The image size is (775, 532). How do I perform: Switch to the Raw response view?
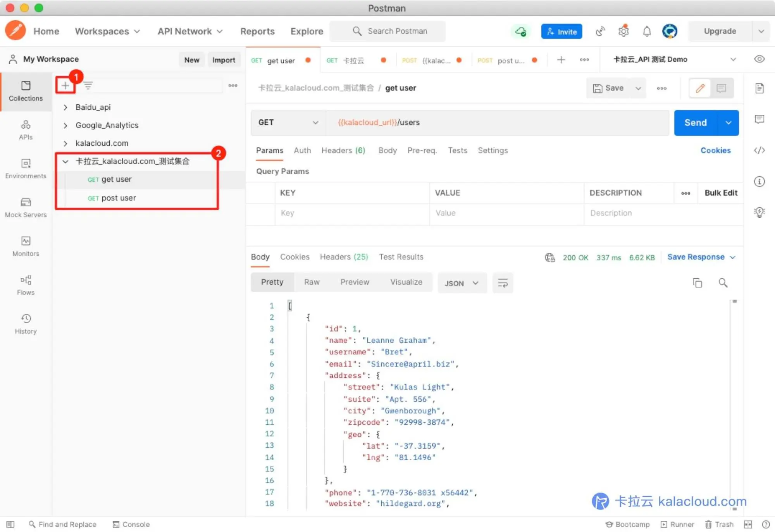coord(312,282)
